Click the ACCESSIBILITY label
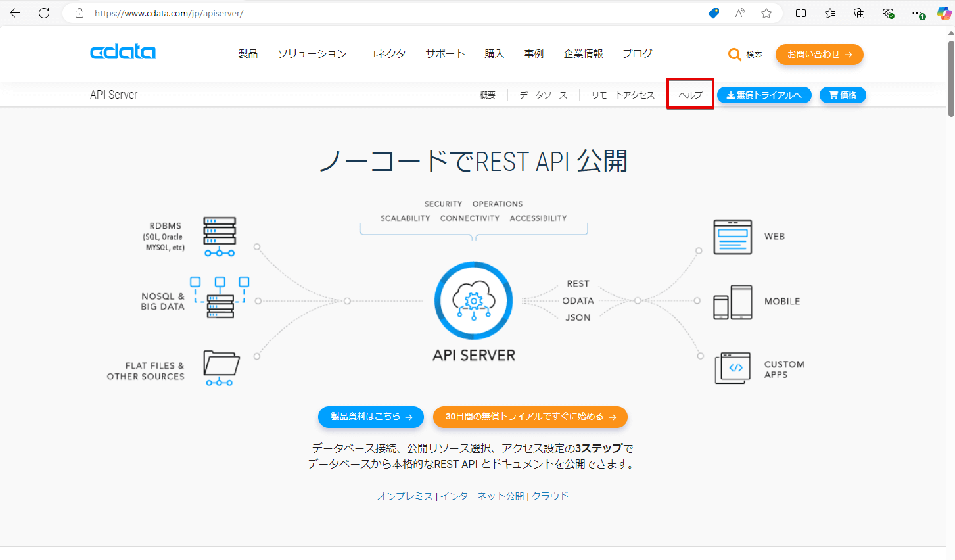The image size is (955, 560). click(x=538, y=218)
